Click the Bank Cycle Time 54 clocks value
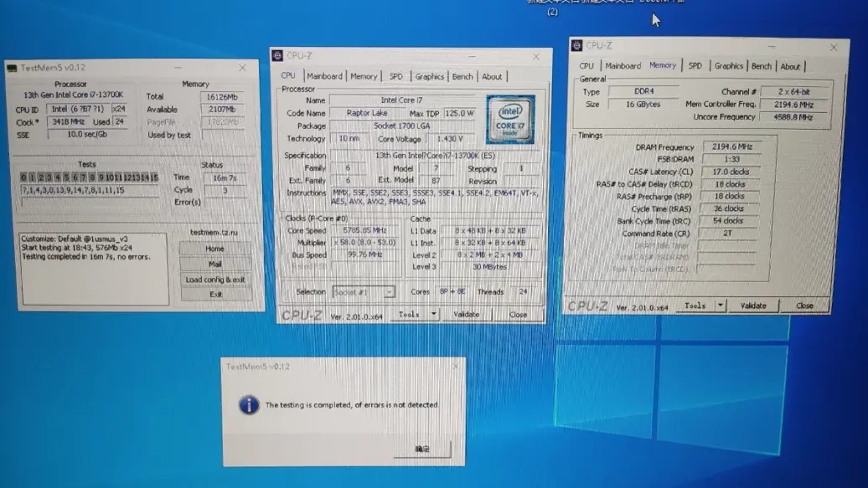Image resolution: width=868 pixels, height=488 pixels. [728, 221]
